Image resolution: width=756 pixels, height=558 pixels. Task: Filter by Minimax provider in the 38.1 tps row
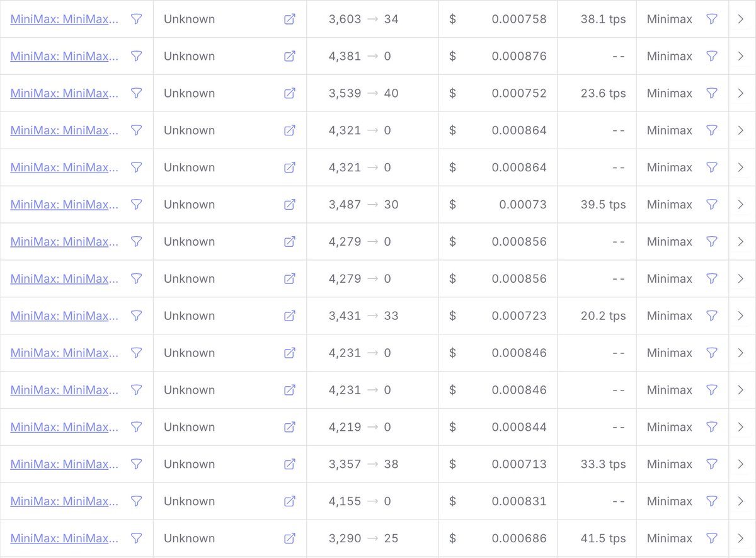tap(711, 19)
